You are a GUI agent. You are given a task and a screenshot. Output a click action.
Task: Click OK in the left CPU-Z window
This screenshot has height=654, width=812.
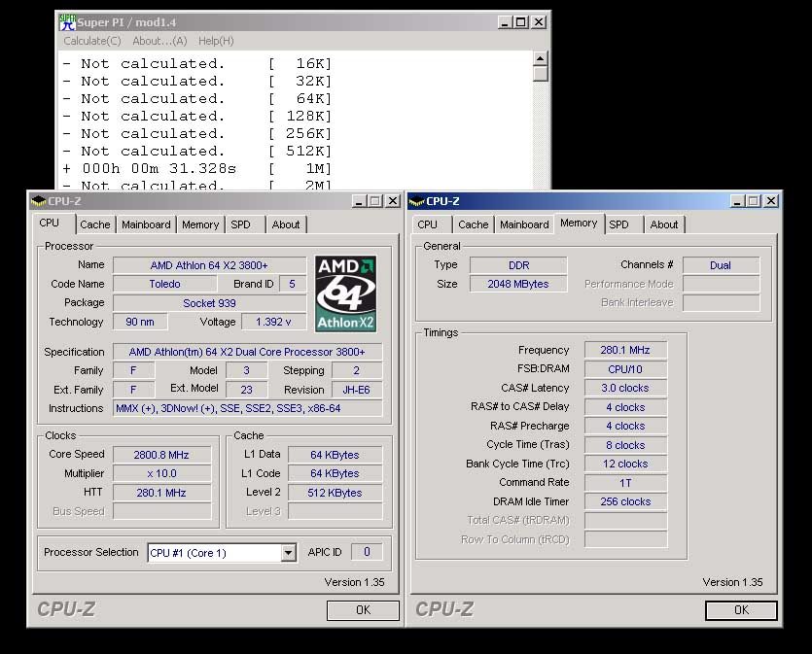pyautogui.click(x=363, y=610)
